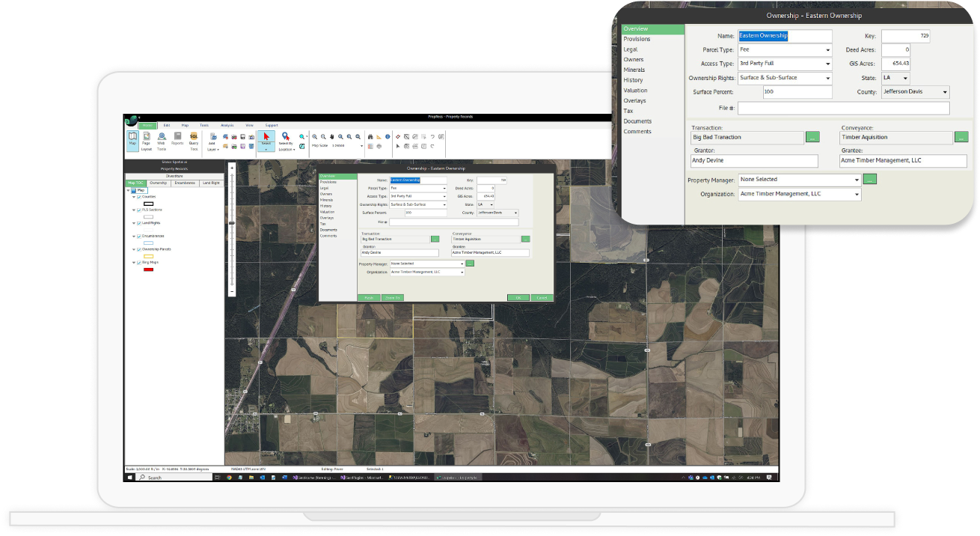Click Property Manager browse button, enlarged panel
This screenshot has width=980, height=536.
tap(869, 180)
